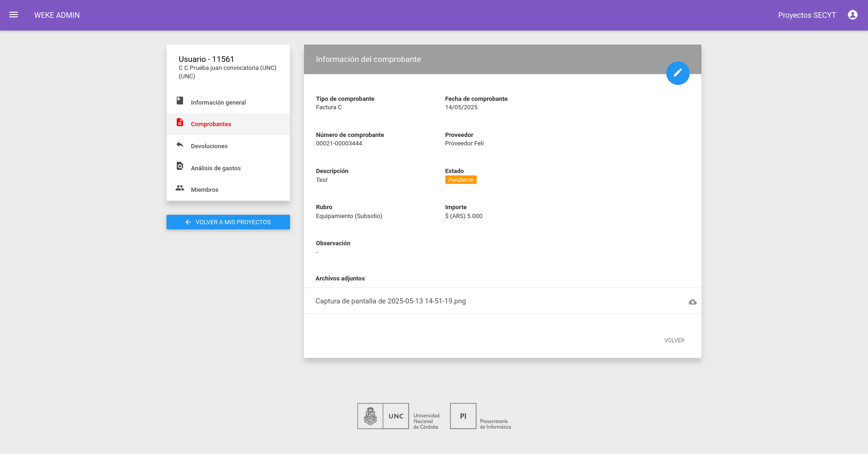This screenshot has width=868, height=454.
Task: Download the attached file via cloud icon
Action: [x=693, y=302]
